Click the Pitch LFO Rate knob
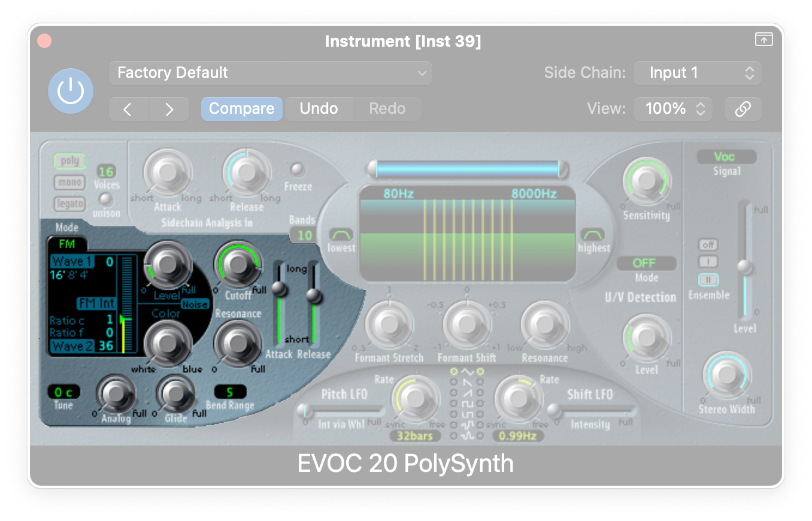812x521 pixels. coord(415,399)
